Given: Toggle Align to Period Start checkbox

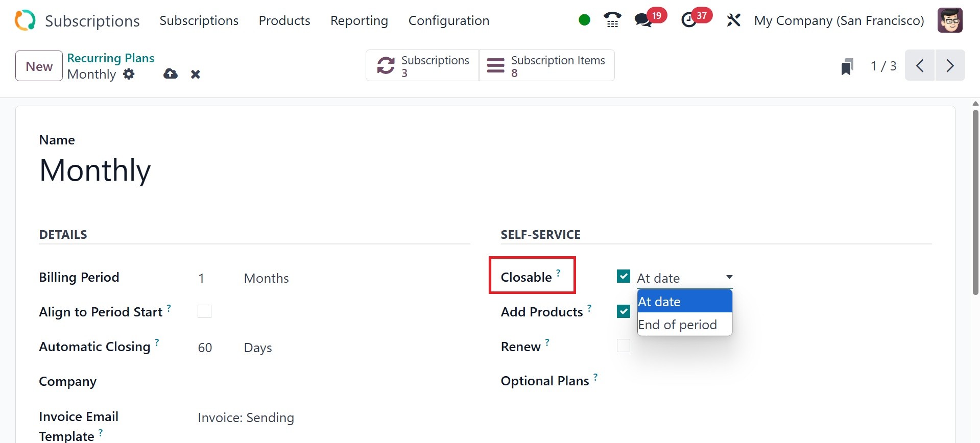Looking at the screenshot, I should pos(204,311).
